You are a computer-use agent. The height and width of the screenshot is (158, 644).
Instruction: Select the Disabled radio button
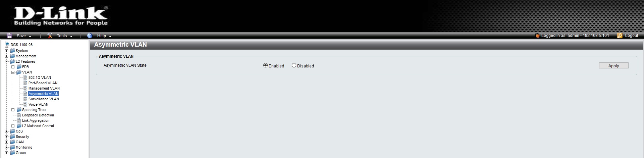294,65
